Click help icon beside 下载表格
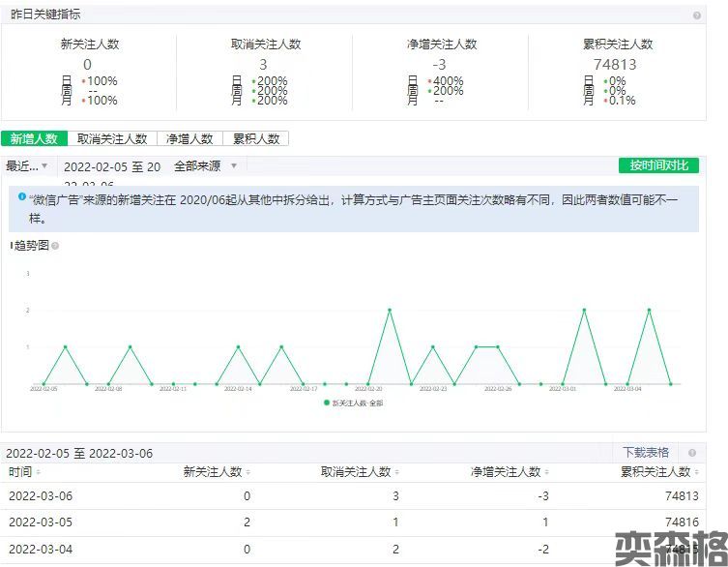 [691, 453]
